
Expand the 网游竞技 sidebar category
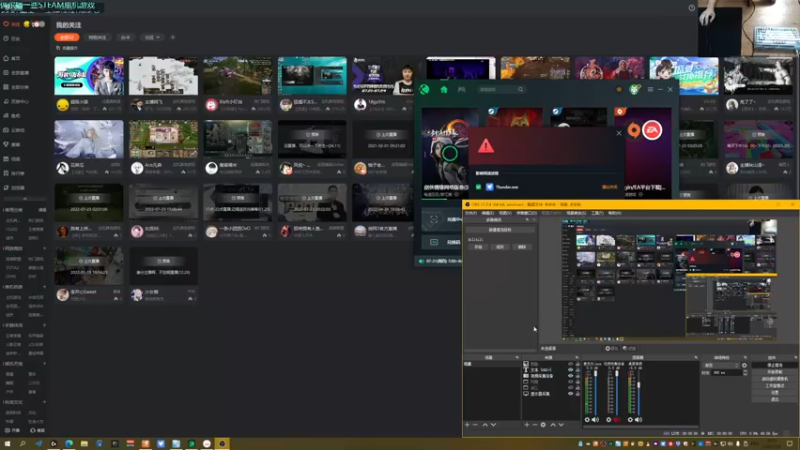coord(44,248)
